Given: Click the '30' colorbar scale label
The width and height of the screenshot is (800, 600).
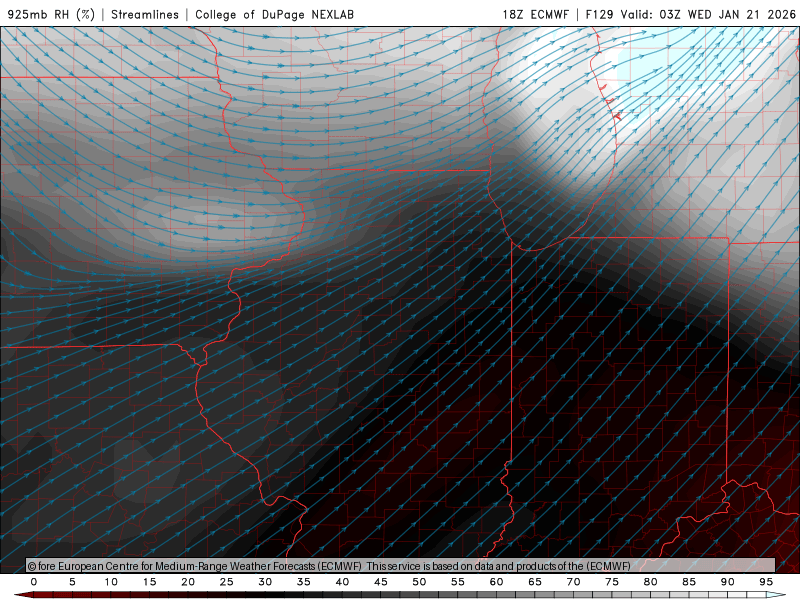Looking at the screenshot, I should 265,582.
